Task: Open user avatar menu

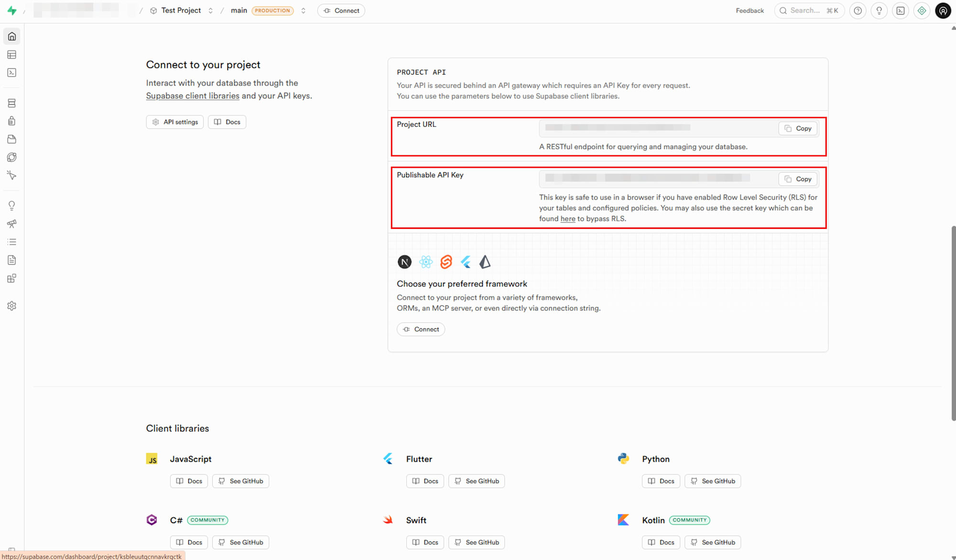Action: click(x=943, y=11)
